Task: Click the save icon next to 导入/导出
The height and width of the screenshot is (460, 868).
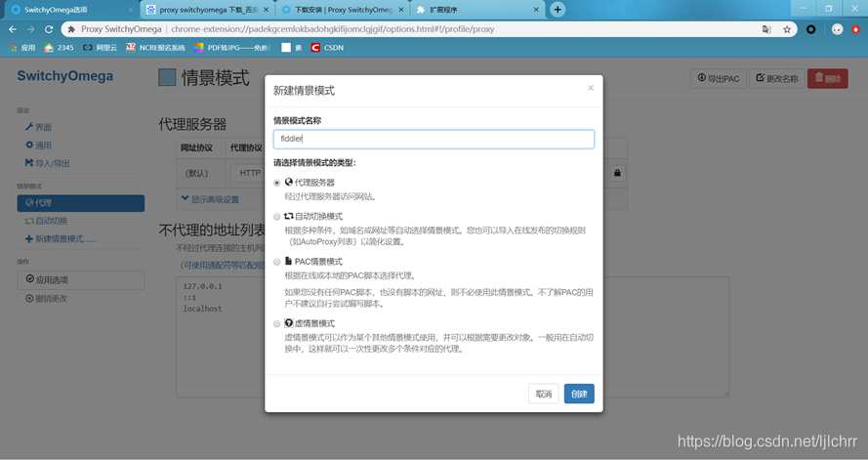Action: [x=29, y=163]
